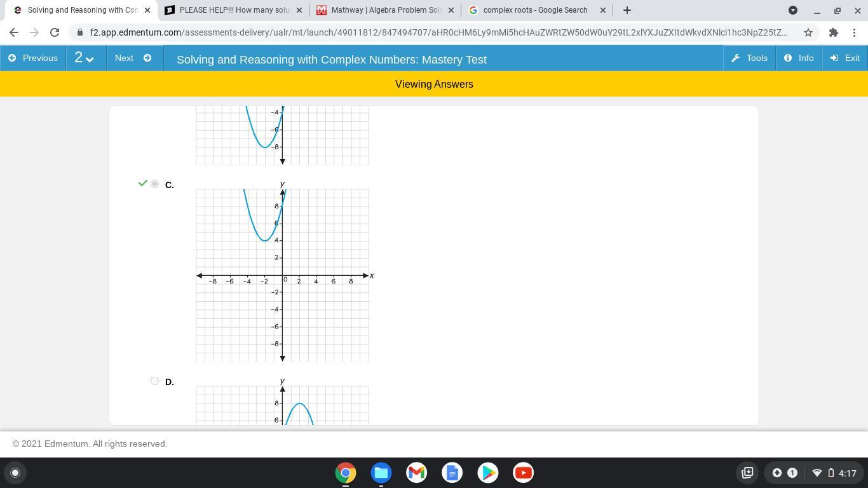The width and height of the screenshot is (868, 488).
Task: Exit the Mastery Test
Action: [845, 58]
